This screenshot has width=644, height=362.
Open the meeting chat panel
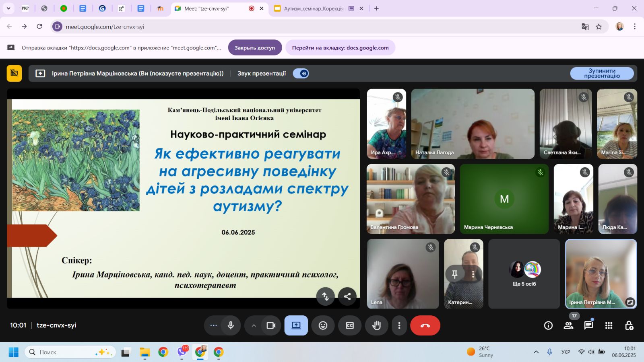coord(588,325)
